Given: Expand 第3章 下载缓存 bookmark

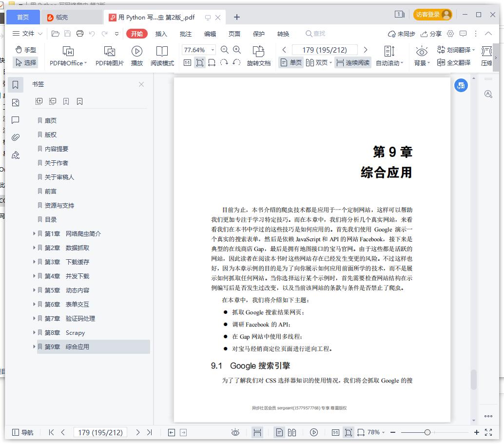Looking at the screenshot, I should coord(34,262).
